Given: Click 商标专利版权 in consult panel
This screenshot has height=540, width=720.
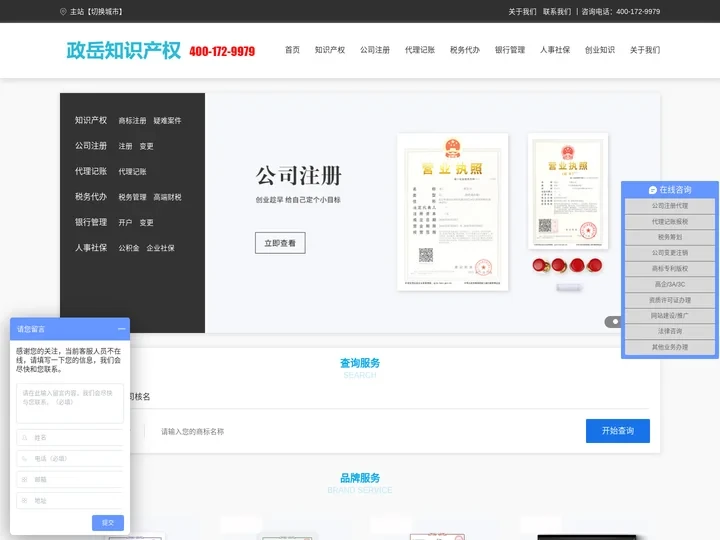Looking at the screenshot, I should [670, 268].
